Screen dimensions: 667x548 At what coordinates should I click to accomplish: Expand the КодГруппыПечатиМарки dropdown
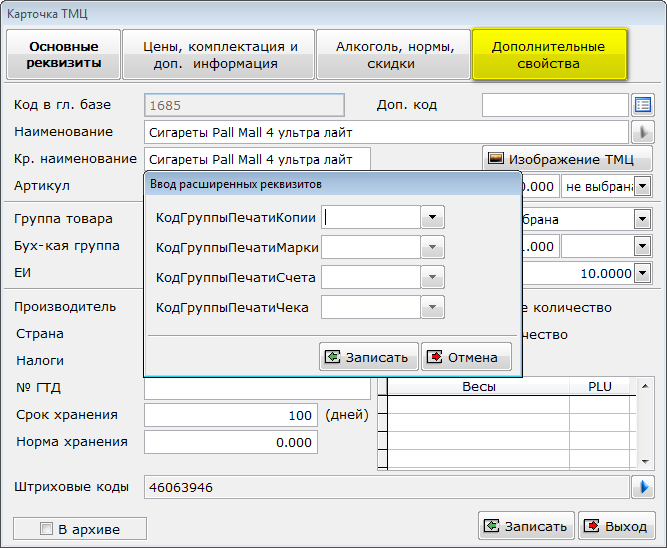(432, 247)
